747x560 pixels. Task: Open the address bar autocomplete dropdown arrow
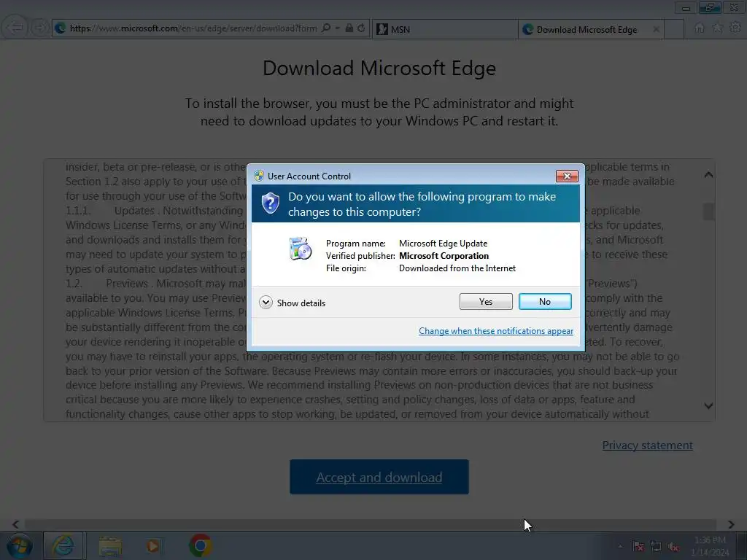pyautogui.click(x=337, y=28)
